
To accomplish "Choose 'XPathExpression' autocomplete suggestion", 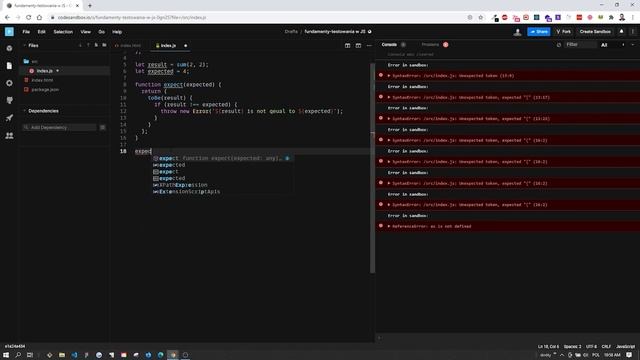I will click(223, 185).
